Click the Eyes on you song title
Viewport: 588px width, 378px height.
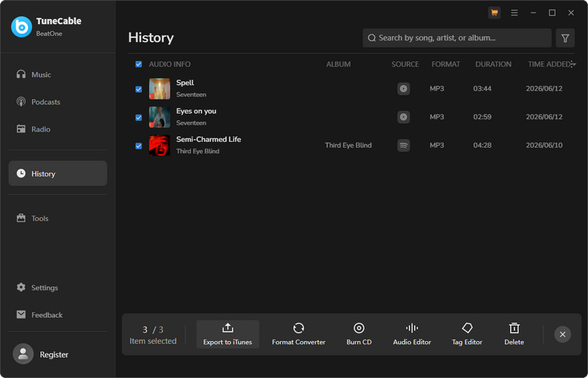(x=196, y=111)
